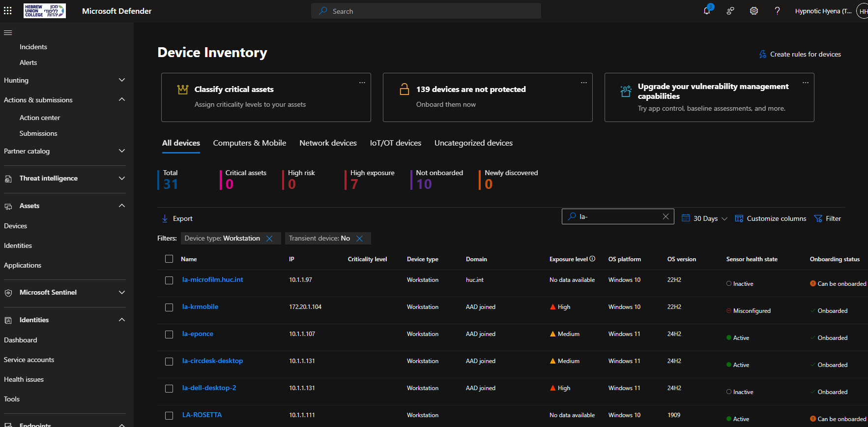868x427 pixels.
Task: Click the Microsoft Sentinel shield icon
Action: pyautogui.click(x=8, y=293)
